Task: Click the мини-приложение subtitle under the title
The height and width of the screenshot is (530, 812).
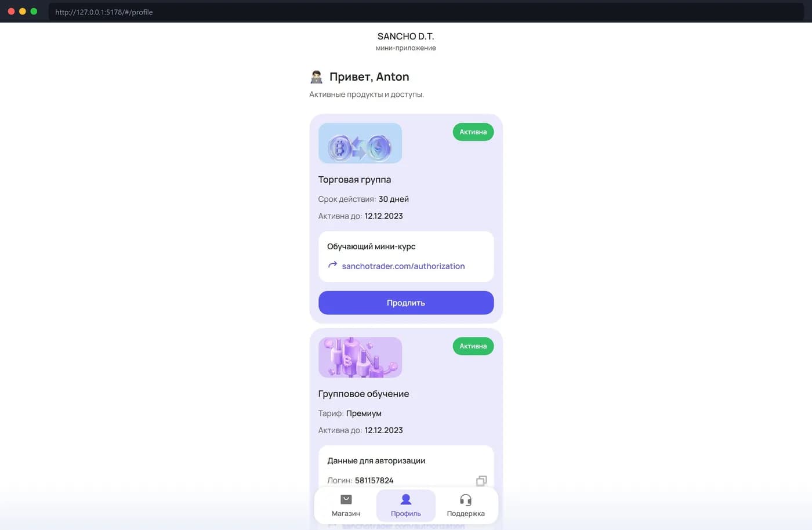Action: click(x=406, y=48)
